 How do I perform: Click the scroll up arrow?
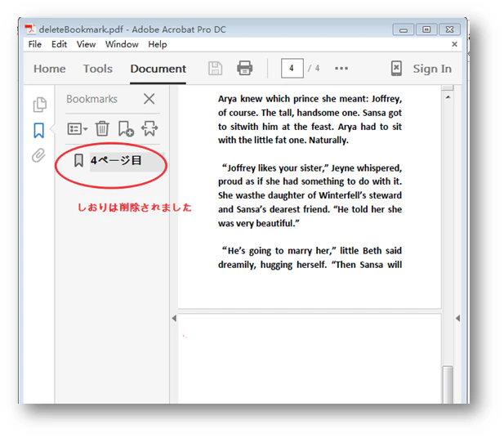click(448, 97)
